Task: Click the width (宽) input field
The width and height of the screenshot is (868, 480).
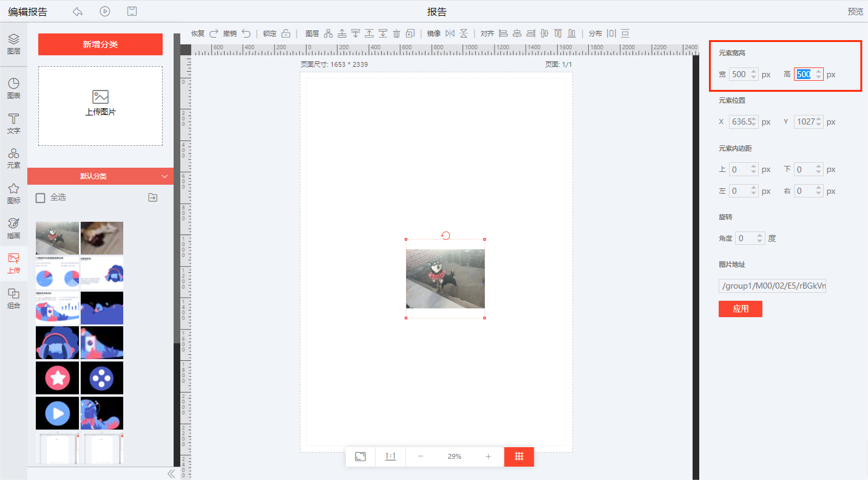Action: [744, 74]
